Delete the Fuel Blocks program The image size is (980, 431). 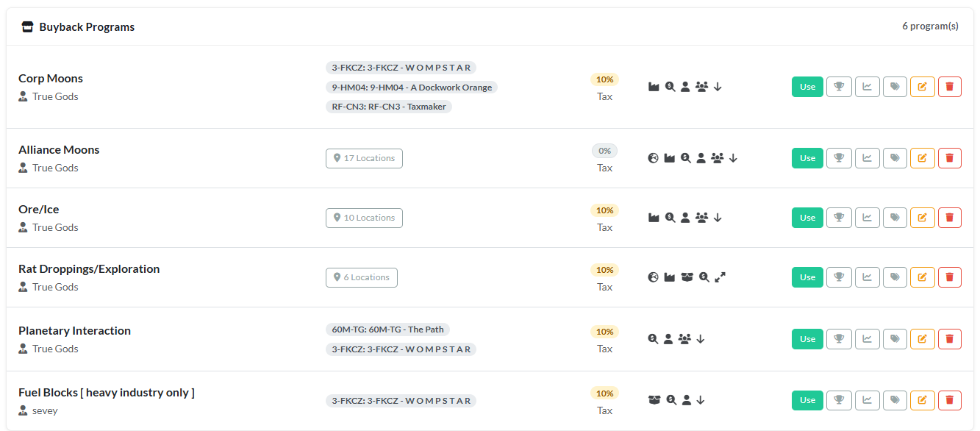pyautogui.click(x=950, y=400)
